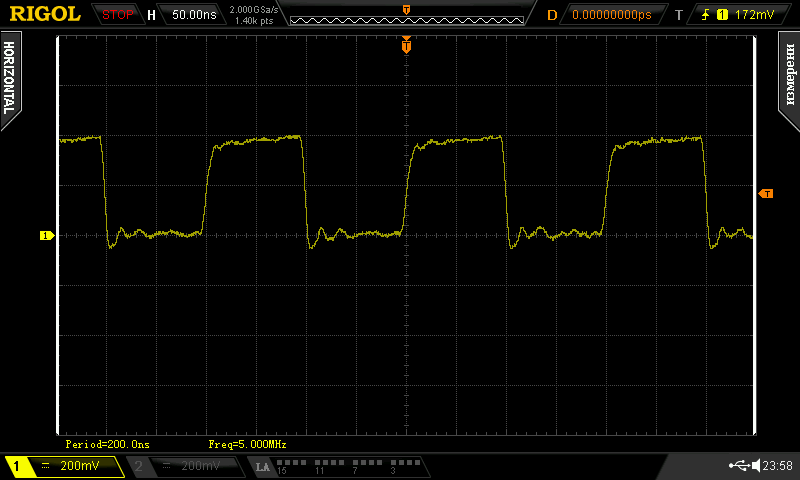Click the RIGOL logo
The height and width of the screenshot is (480, 800).
(x=45, y=14)
